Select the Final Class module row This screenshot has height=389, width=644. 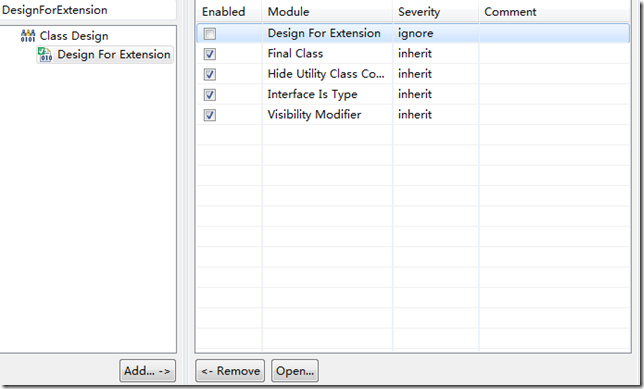tap(413, 54)
